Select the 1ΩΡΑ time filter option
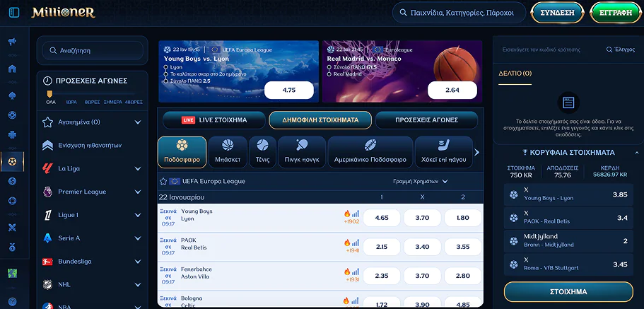The image size is (644, 309). click(71, 102)
